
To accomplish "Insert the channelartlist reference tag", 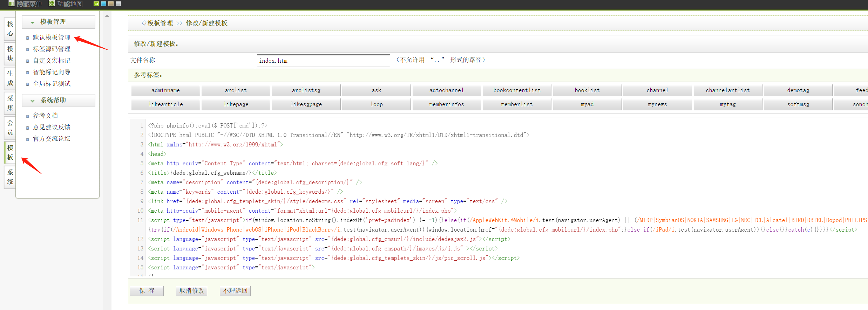I will point(728,90).
